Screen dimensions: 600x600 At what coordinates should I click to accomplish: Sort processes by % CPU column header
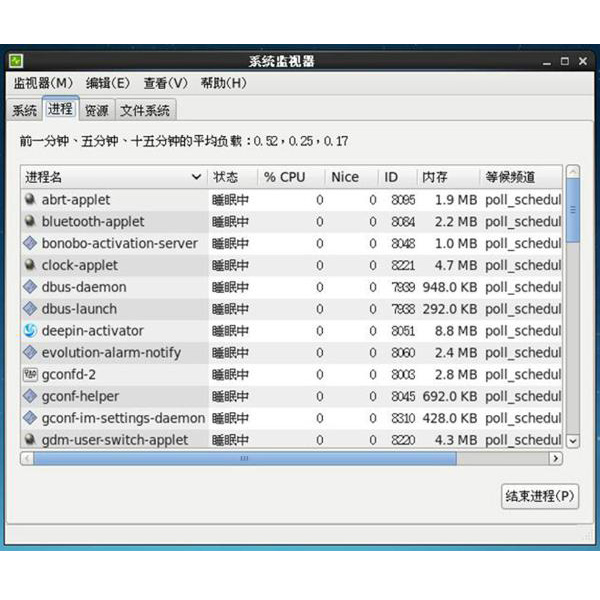(x=285, y=177)
